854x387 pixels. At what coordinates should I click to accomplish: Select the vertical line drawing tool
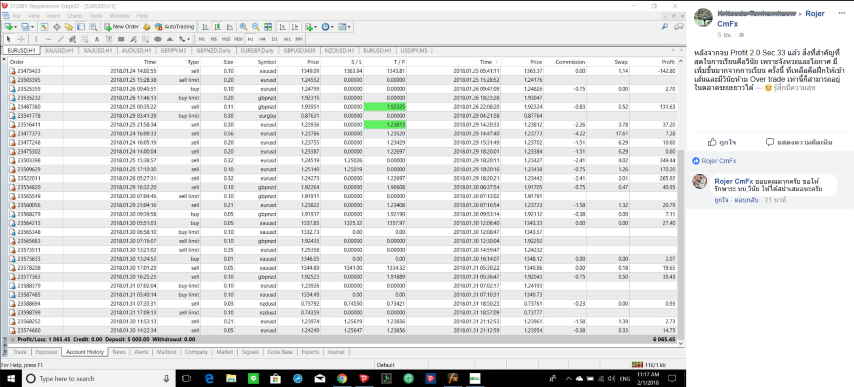[x=36, y=39]
